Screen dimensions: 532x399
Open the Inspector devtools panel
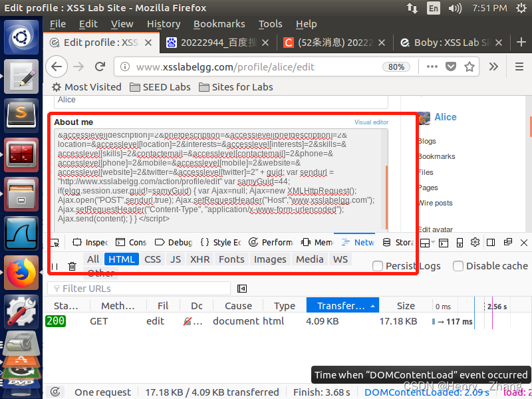(90, 243)
